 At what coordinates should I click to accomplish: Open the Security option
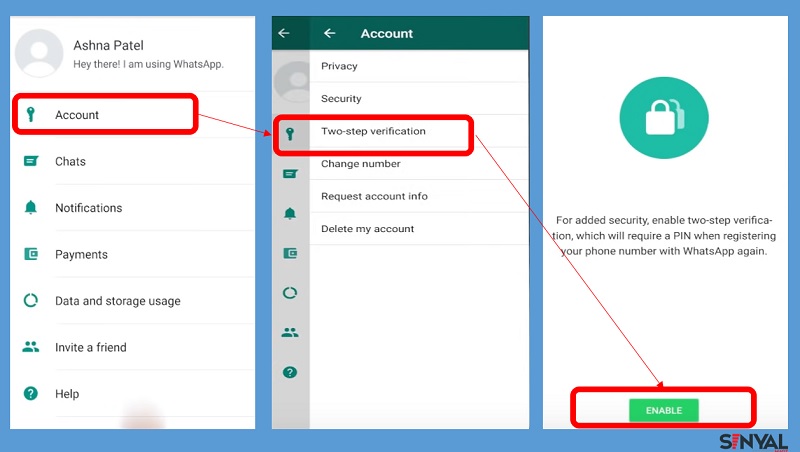[x=341, y=99]
